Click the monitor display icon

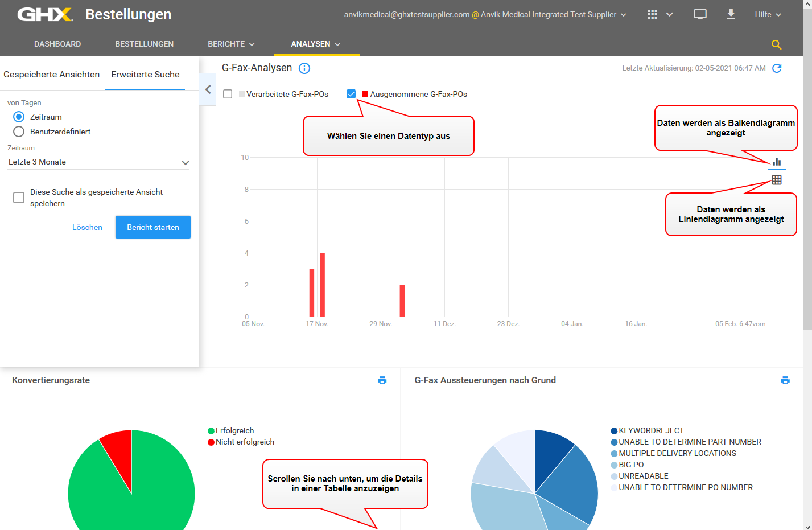pos(700,14)
